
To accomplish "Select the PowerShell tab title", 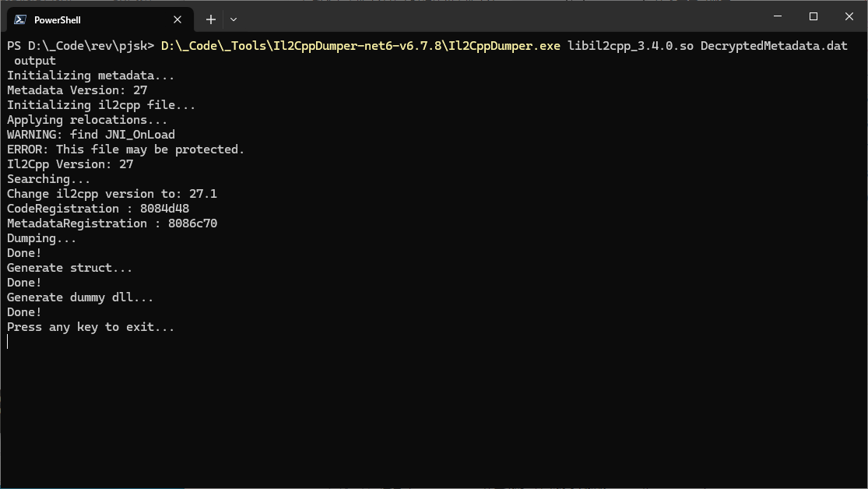I will click(x=58, y=19).
